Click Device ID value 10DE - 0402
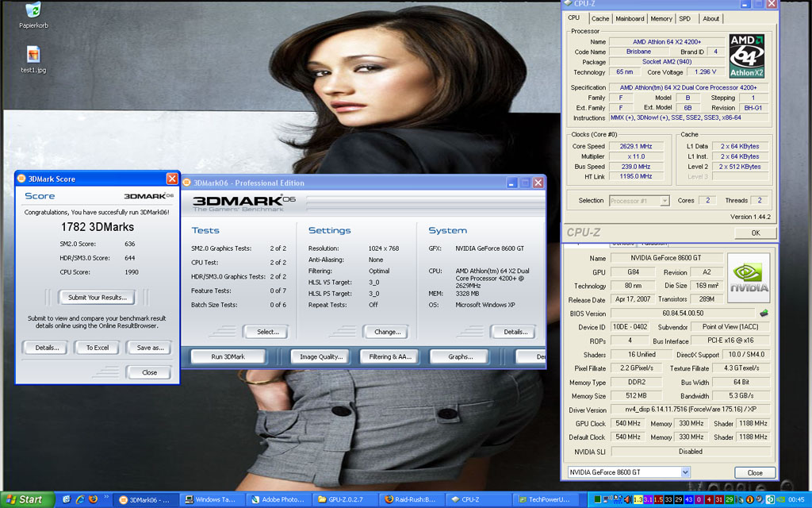 tap(630, 327)
